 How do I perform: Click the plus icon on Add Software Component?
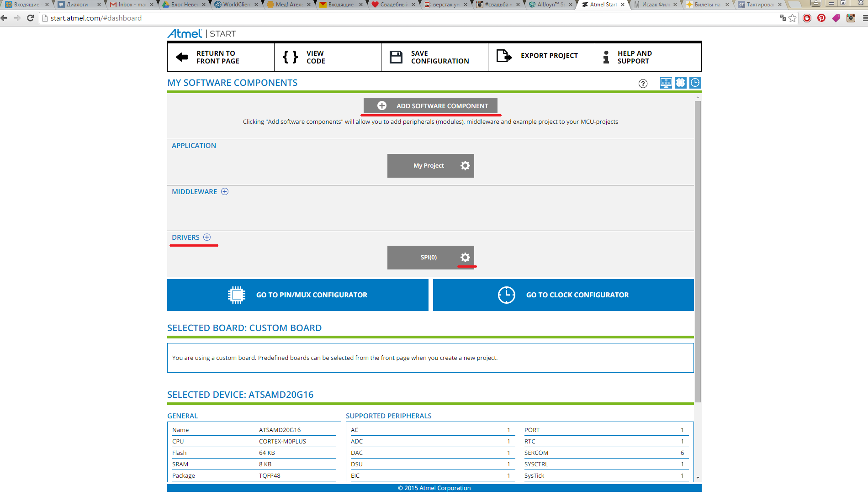[x=382, y=106]
